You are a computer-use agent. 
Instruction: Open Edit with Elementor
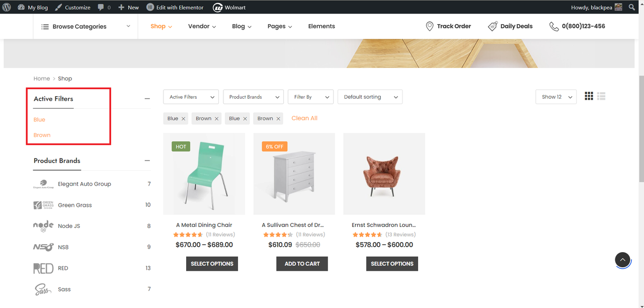point(175,7)
